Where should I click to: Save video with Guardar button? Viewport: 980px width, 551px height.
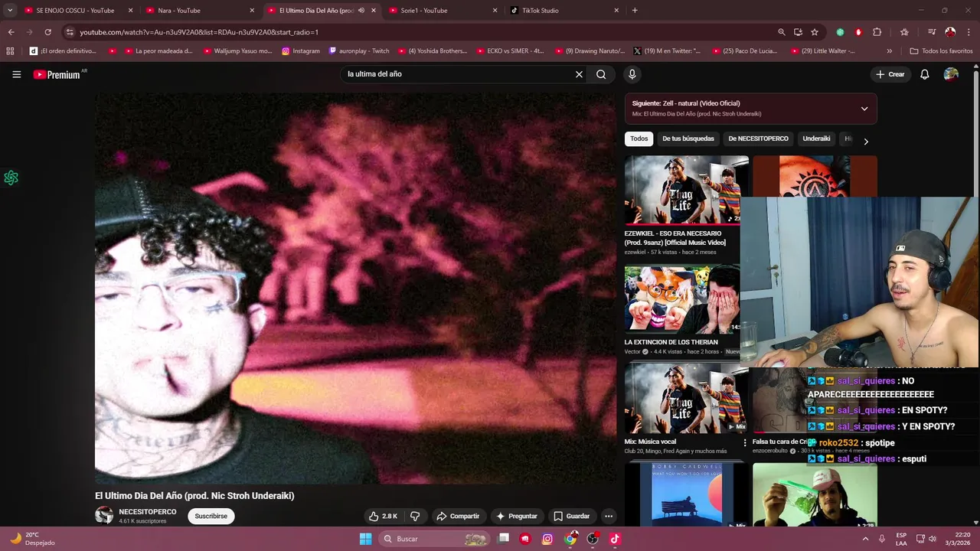coord(571,516)
